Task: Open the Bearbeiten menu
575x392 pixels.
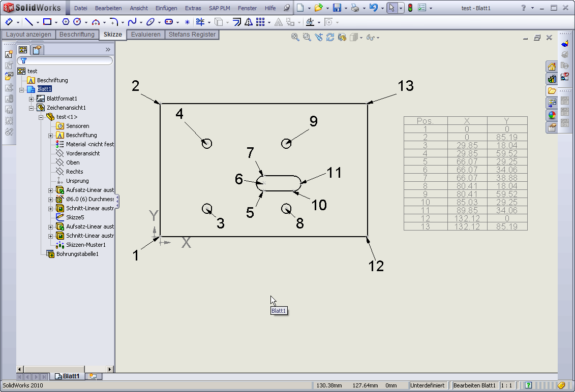Action: point(108,8)
